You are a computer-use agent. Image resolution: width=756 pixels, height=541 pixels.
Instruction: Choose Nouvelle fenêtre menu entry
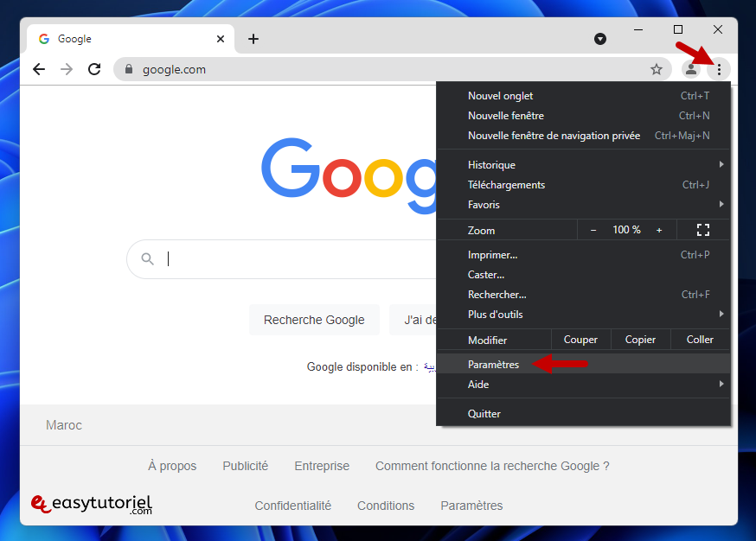click(583, 116)
